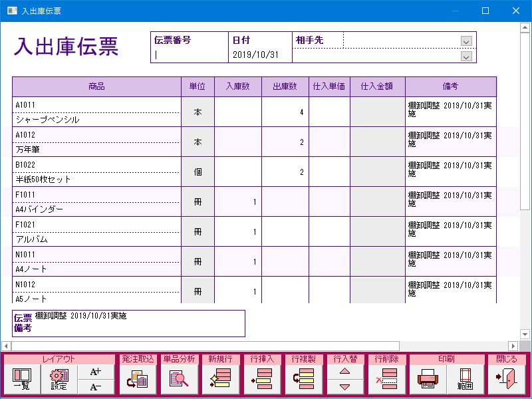Viewport: 532px width, 399px height.
Task: Move row up in 行入替
Action: [x=344, y=372]
